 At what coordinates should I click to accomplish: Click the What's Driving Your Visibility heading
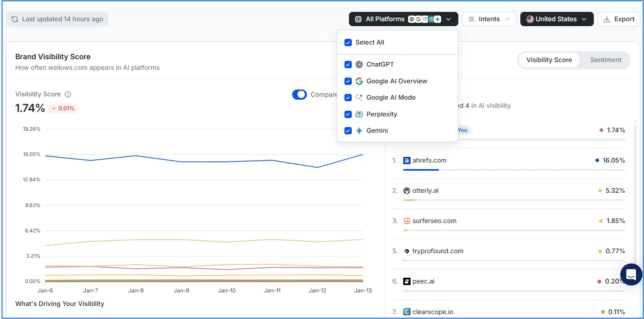[x=60, y=304]
